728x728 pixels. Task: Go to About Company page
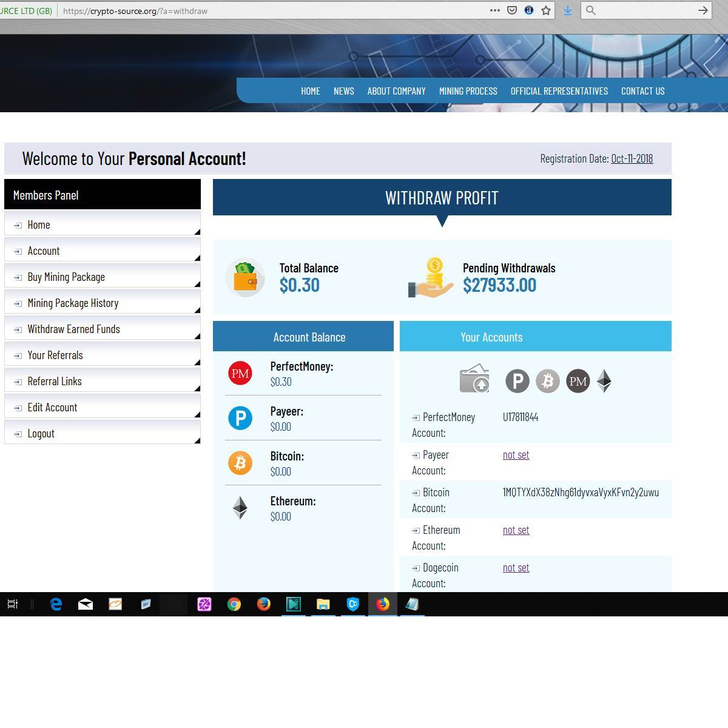click(396, 91)
